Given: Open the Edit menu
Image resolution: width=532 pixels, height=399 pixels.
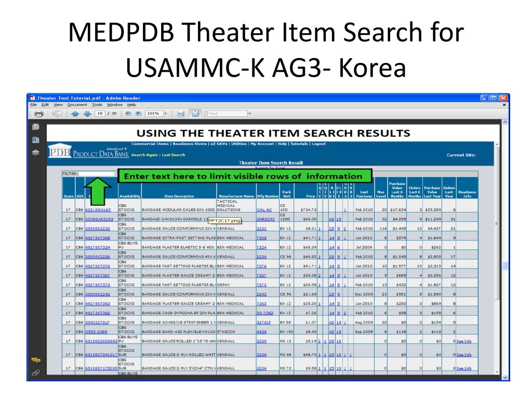Looking at the screenshot, I should 45,105.
